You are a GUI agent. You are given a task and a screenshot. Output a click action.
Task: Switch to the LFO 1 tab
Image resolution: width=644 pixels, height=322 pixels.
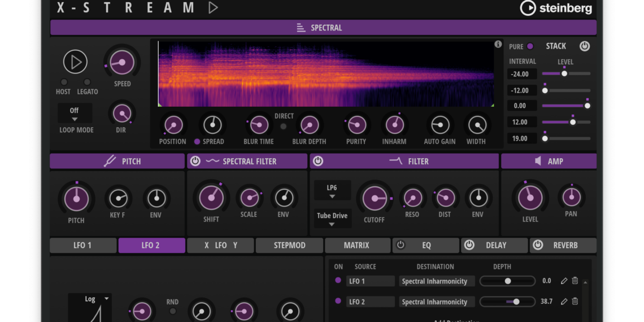tap(83, 245)
